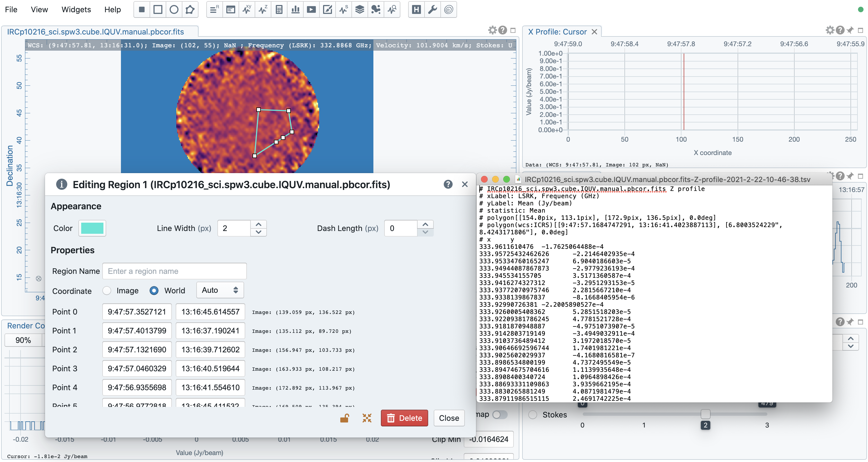Open the Auto coordinate format dropdown

point(220,290)
